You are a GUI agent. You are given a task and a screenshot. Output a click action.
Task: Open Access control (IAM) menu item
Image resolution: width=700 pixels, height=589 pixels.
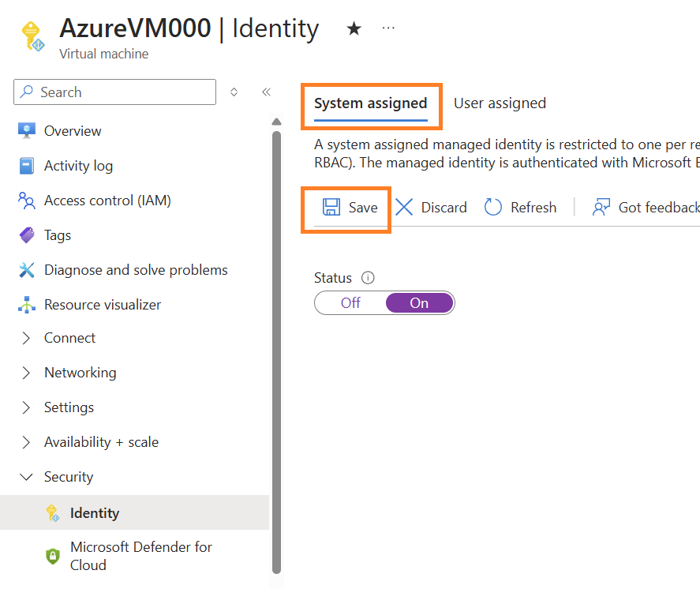(134, 201)
